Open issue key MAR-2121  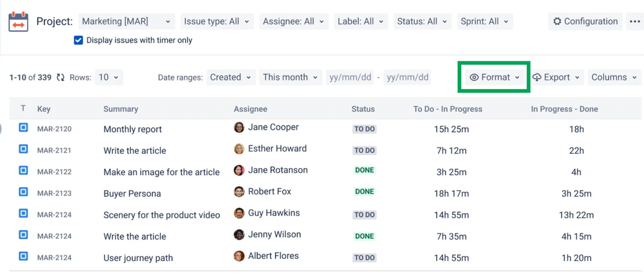tap(54, 150)
